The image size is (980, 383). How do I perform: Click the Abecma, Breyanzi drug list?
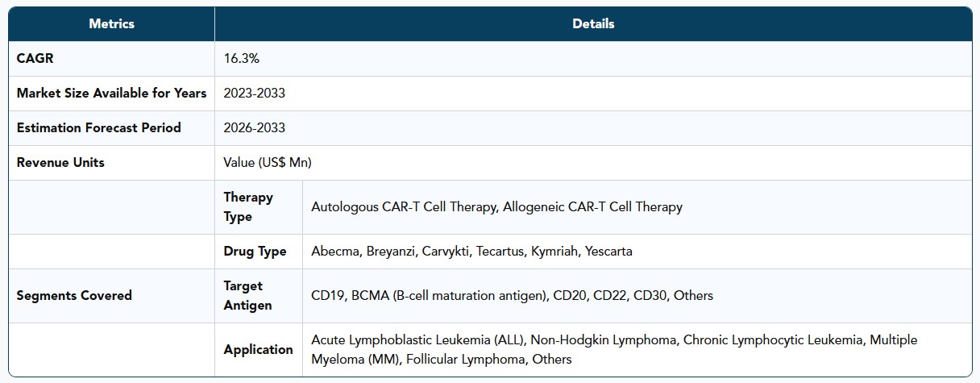tap(471, 252)
